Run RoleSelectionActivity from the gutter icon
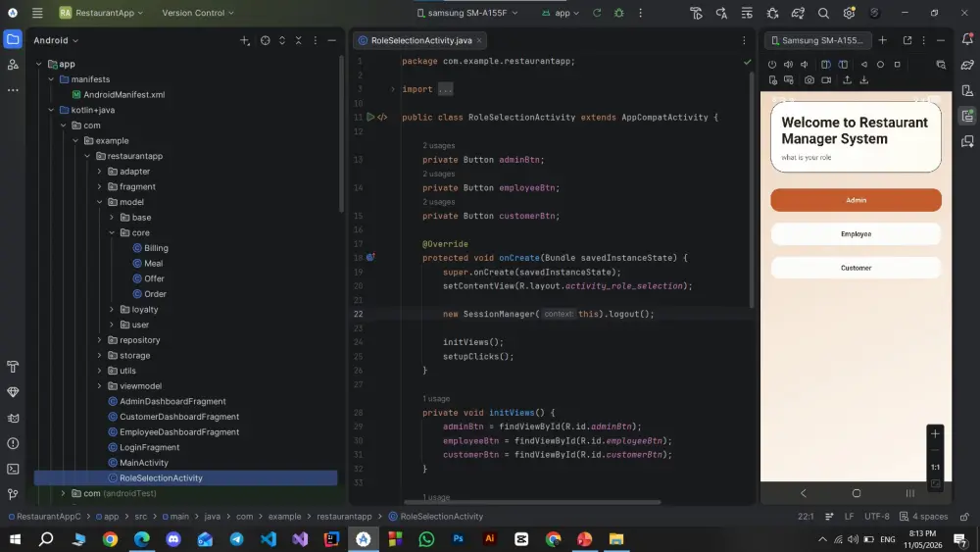980x552 pixels. click(370, 117)
